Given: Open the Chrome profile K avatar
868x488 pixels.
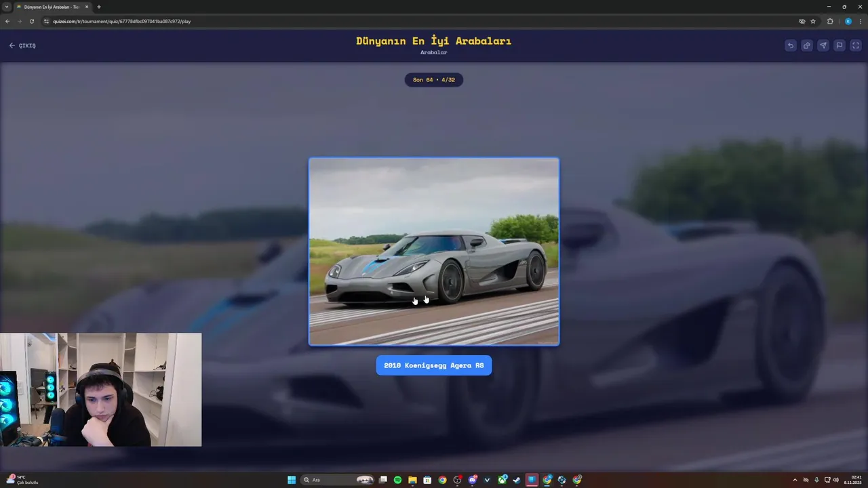Looking at the screenshot, I should [x=848, y=21].
